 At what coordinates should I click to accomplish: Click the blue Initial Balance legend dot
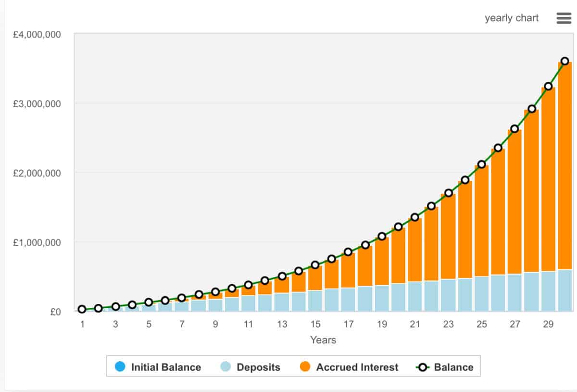click(121, 367)
